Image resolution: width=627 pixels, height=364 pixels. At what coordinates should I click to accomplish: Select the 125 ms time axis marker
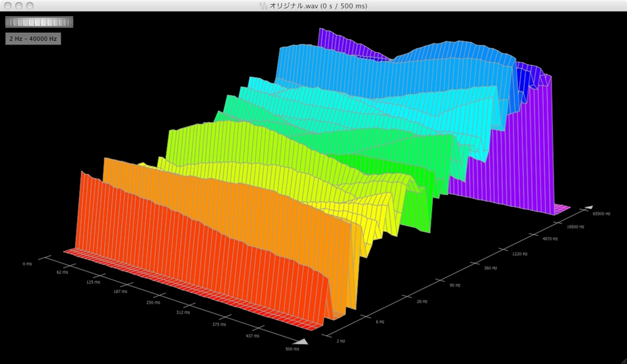[93, 283]
